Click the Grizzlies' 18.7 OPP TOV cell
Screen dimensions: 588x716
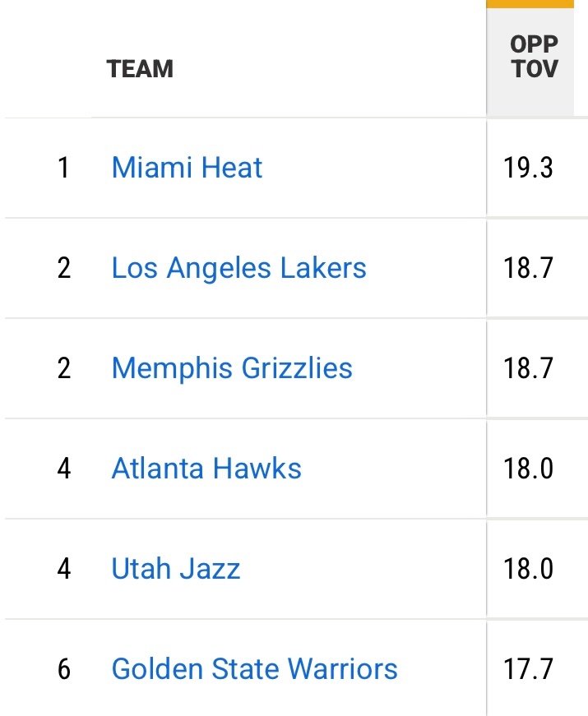(529, 368)
